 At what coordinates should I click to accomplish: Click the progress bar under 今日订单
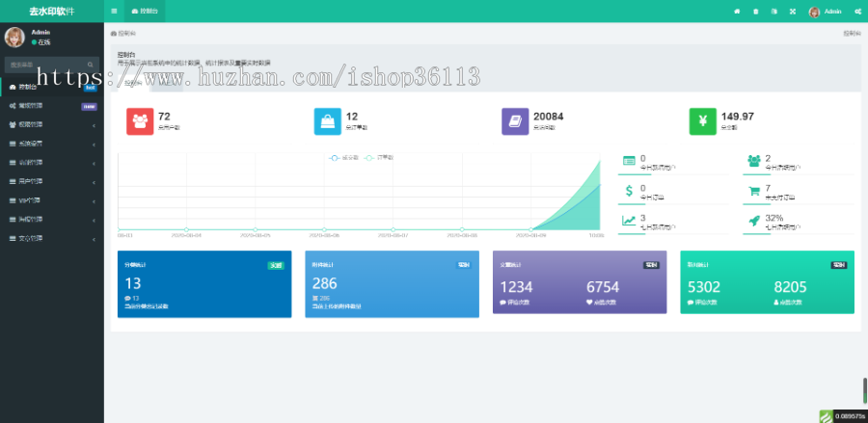coord(673,204)
